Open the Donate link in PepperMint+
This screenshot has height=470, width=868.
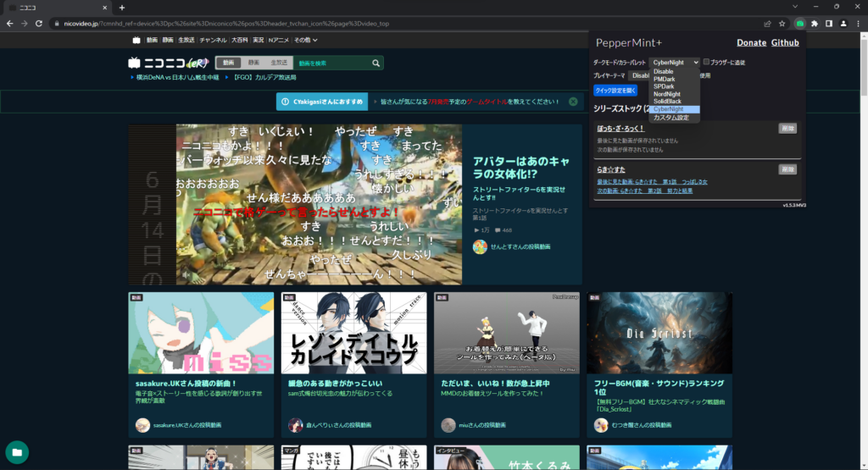point(751,42)
